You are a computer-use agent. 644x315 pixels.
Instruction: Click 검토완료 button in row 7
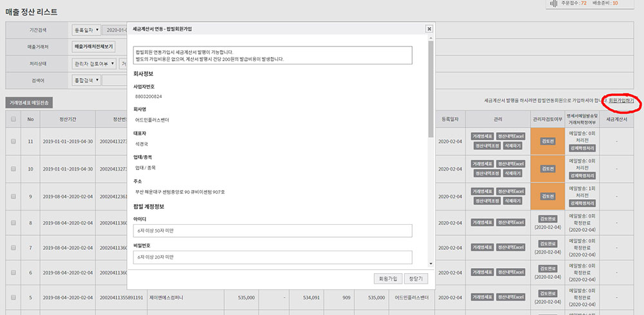click(x=547, y=244)
